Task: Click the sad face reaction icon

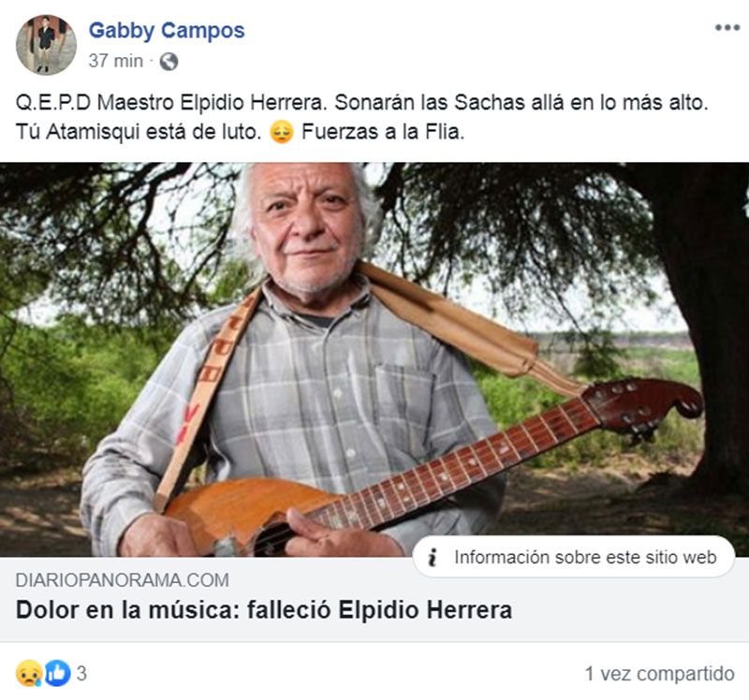Action: click(29, 673)
